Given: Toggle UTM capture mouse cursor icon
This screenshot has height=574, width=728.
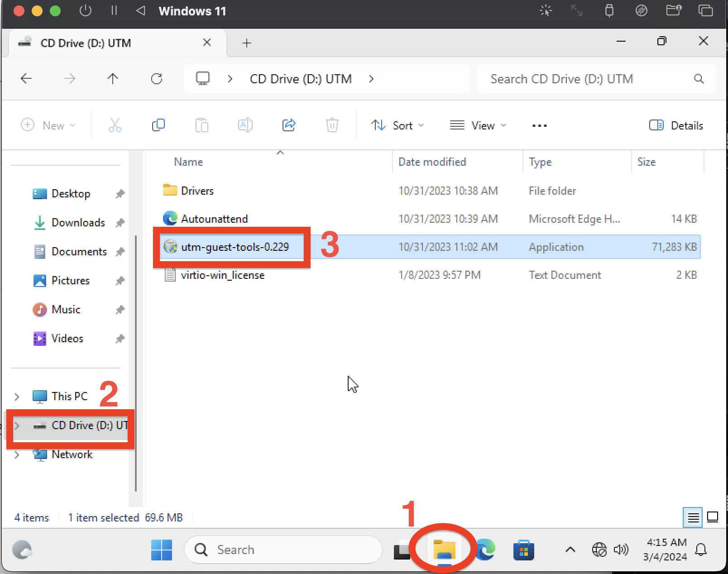Looking at the screenshot, I should tap(546, 10).
